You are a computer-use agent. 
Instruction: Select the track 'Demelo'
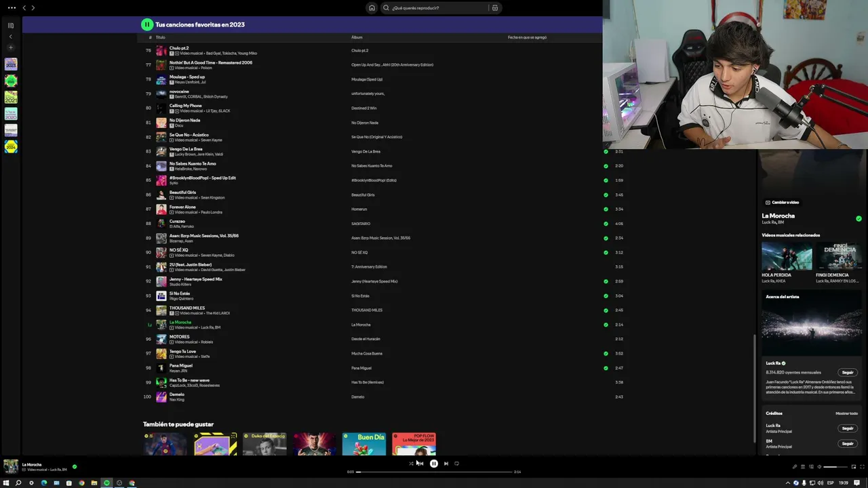[x=177, y=394]
